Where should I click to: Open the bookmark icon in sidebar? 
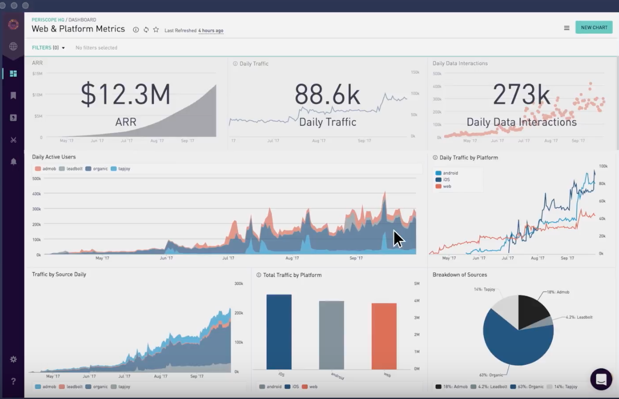click(x=13, y=96)
